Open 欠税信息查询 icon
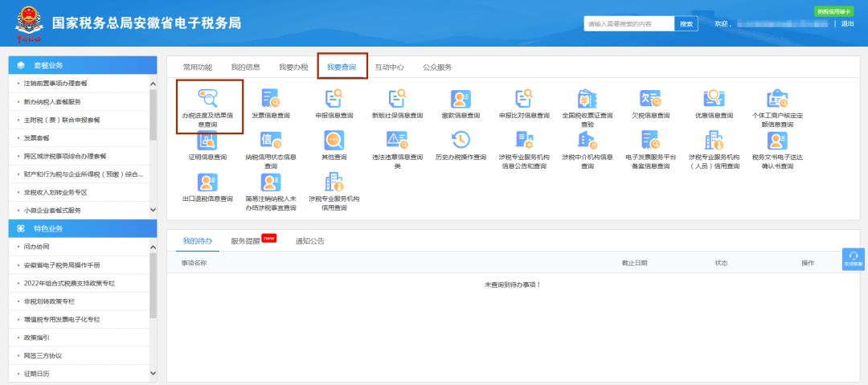The height and width of the screenshot is (385, 868). click(650, 99)
